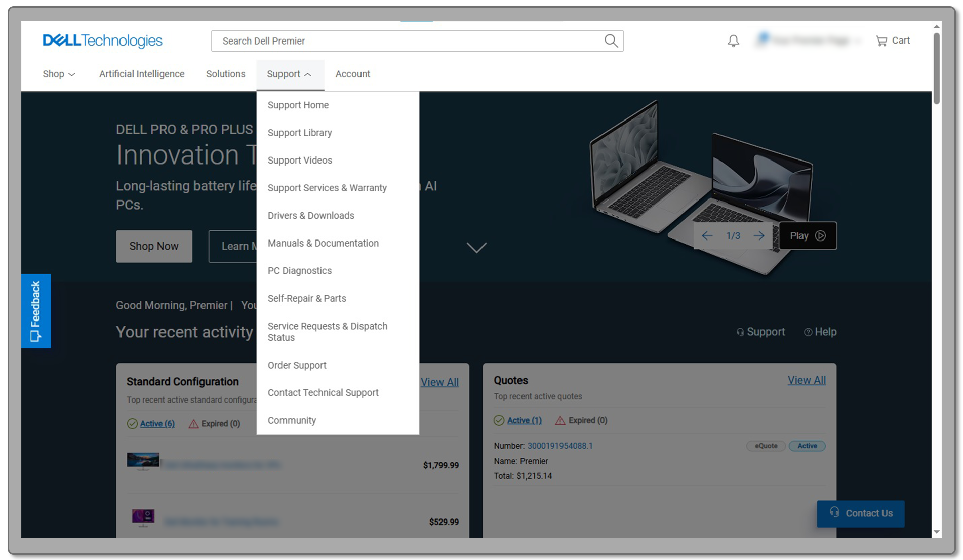View all Standard Configurations
Viewport: 963px width, 560px height.
(439, 382)
